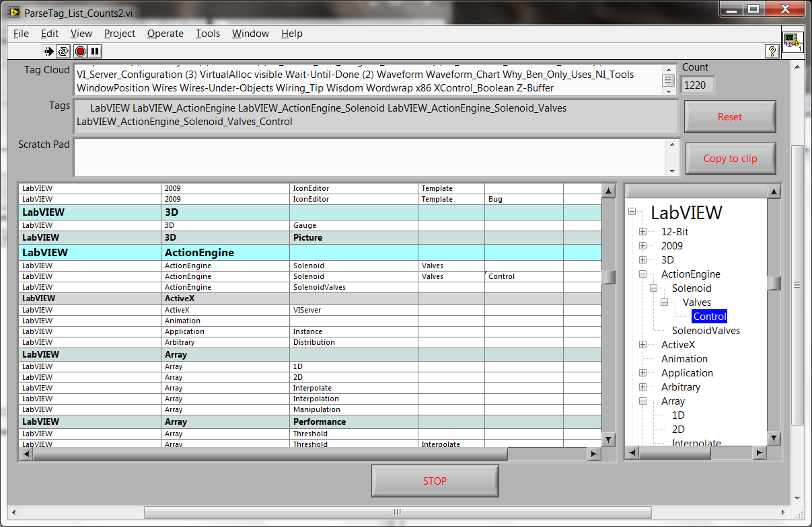Collapse the Array tree node
This screenshot has width=812, height=527.
pyautogui.click(x=642, y=401)
